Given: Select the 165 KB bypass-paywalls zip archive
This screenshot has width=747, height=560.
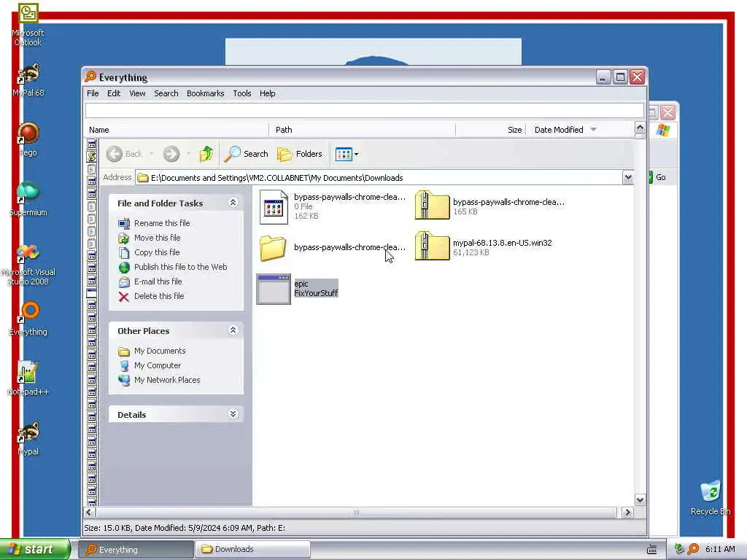Looking at the screenshot, I should (x=489, y=206).
